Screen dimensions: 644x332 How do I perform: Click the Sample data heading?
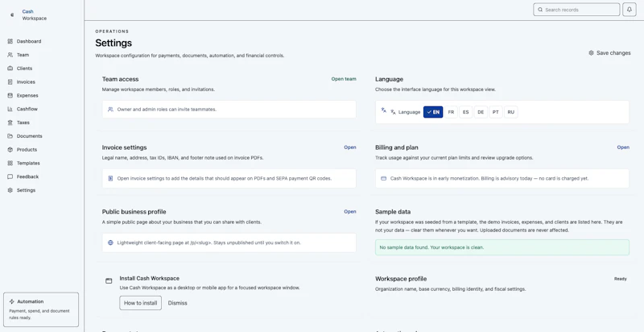(393, 212)
